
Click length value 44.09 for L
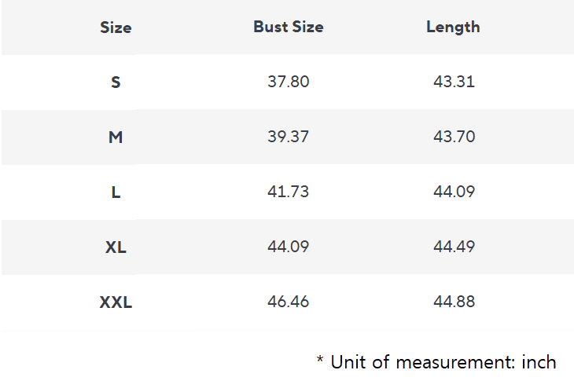(x=454, y=192)
